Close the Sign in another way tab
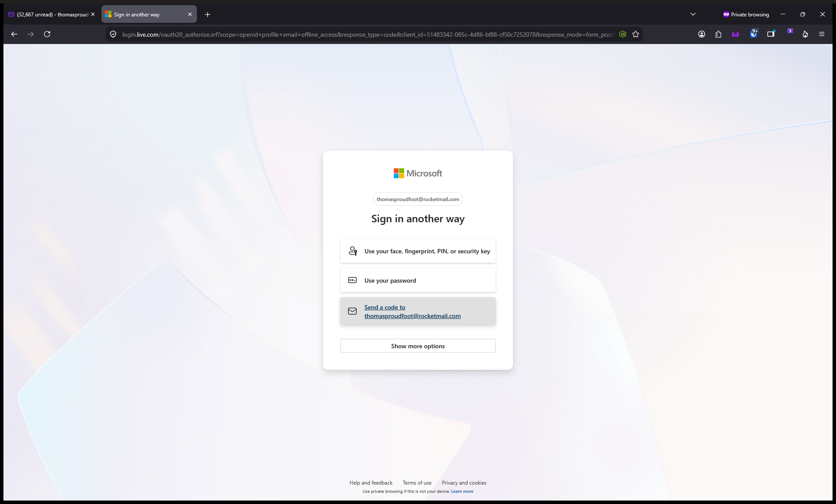Screen dimensions: 836x504 click(190, 15)
